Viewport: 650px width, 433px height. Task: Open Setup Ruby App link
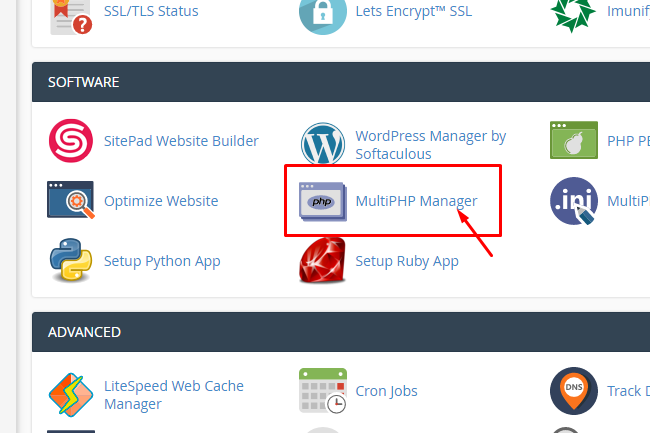(407, 261)
